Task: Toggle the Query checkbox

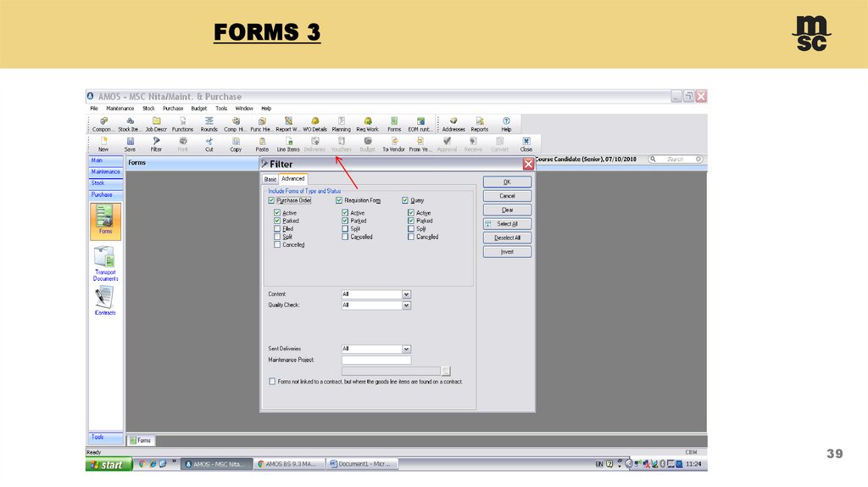Action: coord(404,200)
